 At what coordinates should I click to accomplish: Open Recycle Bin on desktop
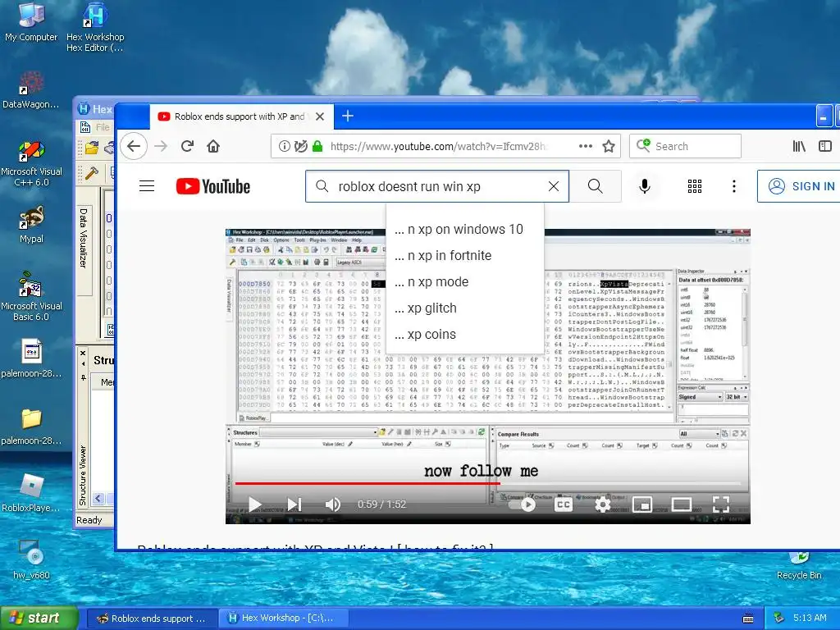[799, 568]
